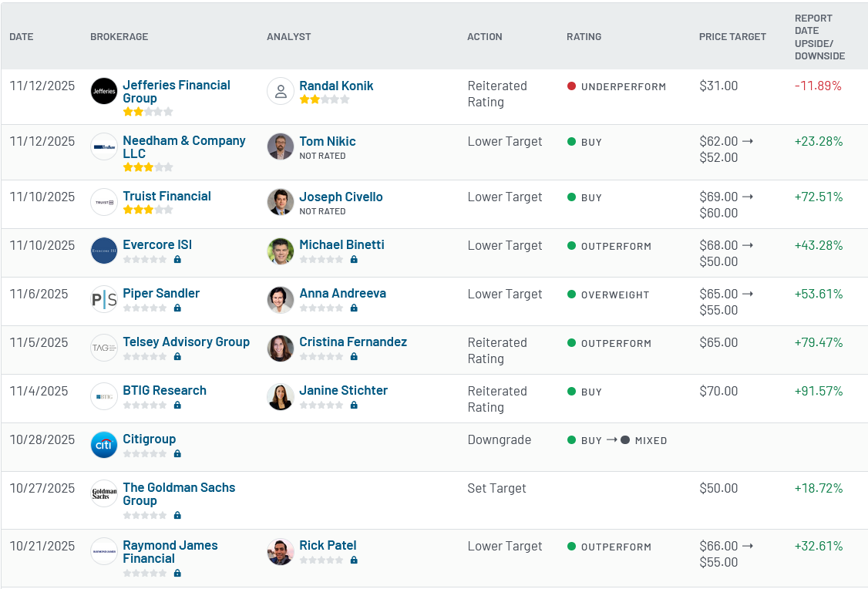Click the DATE column header
This screenshot has height=589, width=868.
pyautogui.click(x=21, y=36)
